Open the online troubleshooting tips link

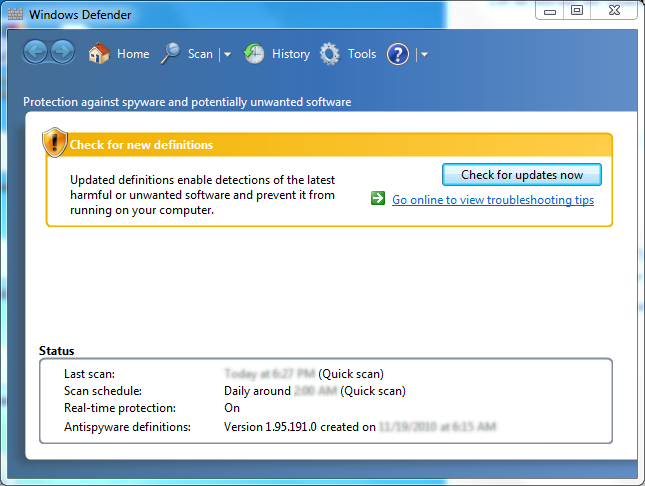492,200
